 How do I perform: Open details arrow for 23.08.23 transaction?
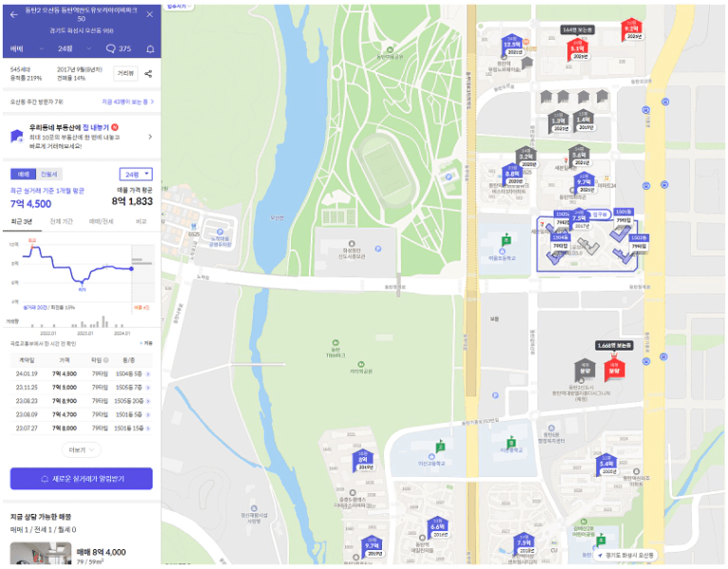tap(148, 401)
